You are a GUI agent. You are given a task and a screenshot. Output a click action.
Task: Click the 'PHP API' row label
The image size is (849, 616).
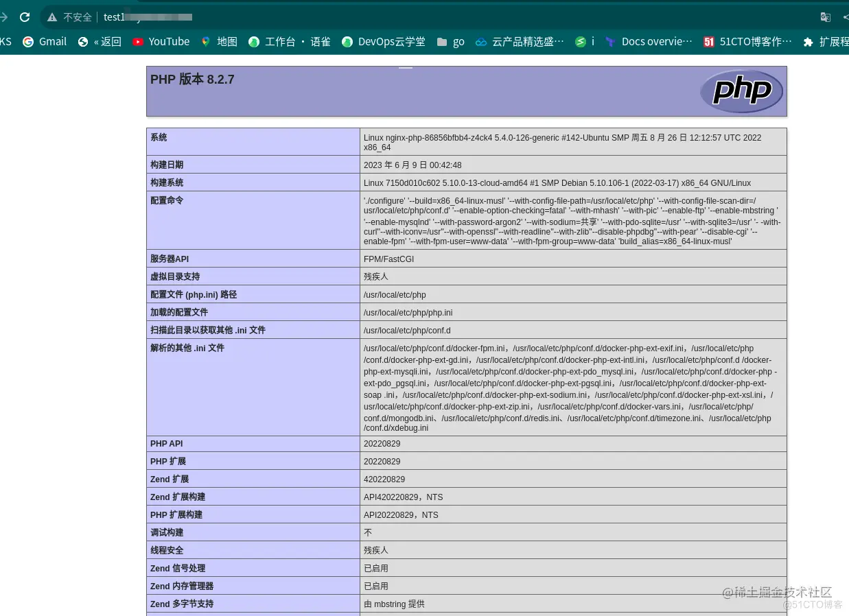(x=167, y=444)
